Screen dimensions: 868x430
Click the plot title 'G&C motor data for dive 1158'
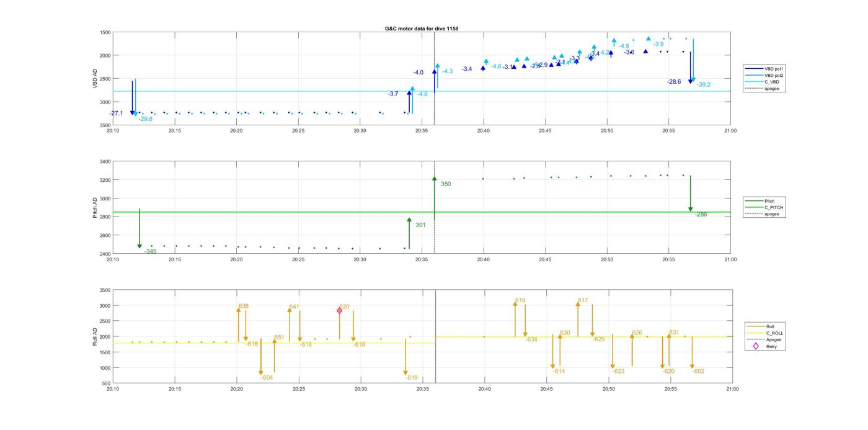click(422, 29)
